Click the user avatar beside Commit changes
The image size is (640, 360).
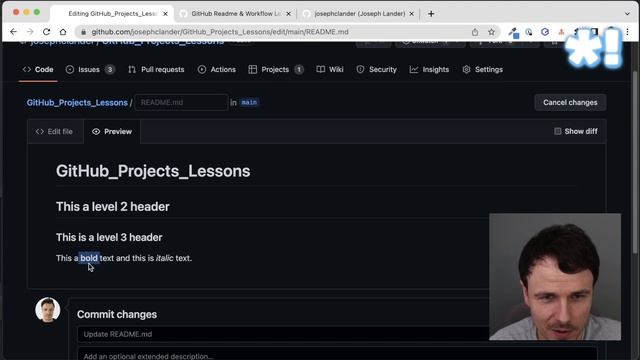(x=48, y=310)
